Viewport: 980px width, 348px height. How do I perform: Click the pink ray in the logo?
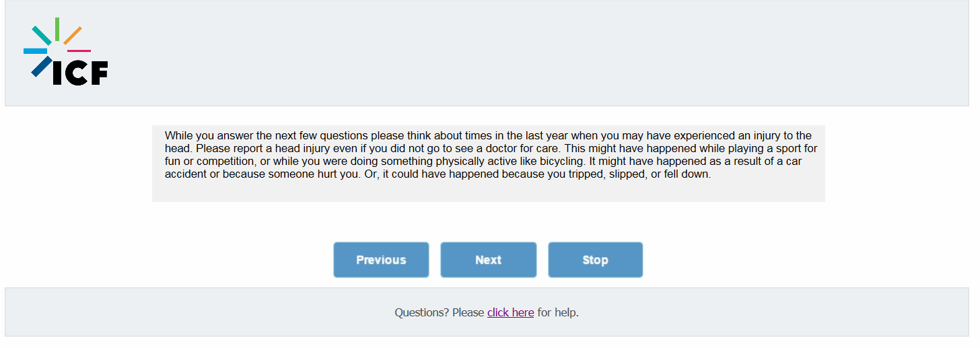pyautogui.click(x=79, y=50)
